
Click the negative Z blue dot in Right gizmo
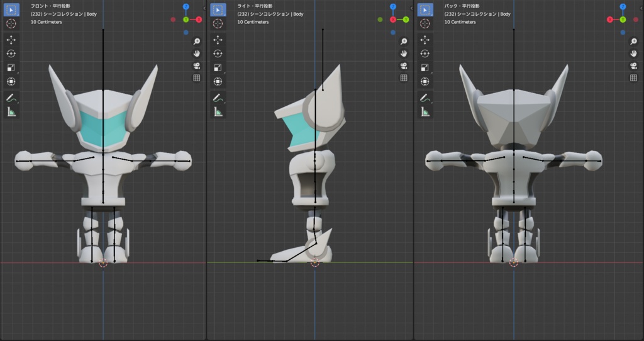393,32
